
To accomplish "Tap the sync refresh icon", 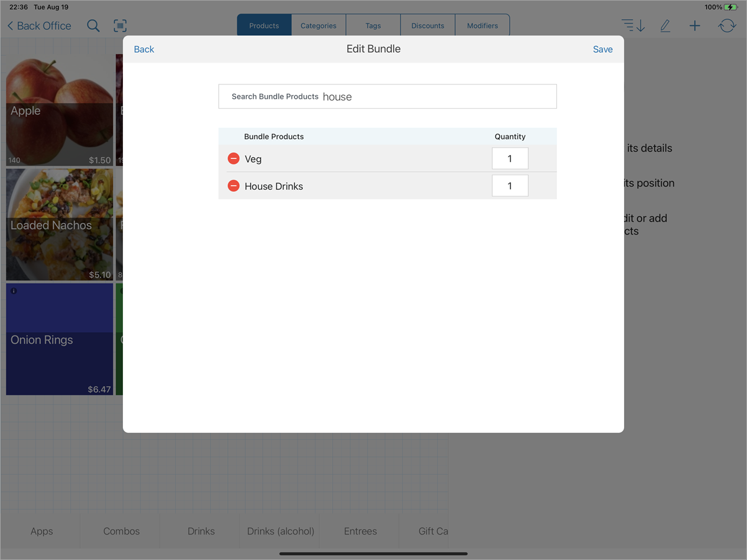I will tap(727, 25).
